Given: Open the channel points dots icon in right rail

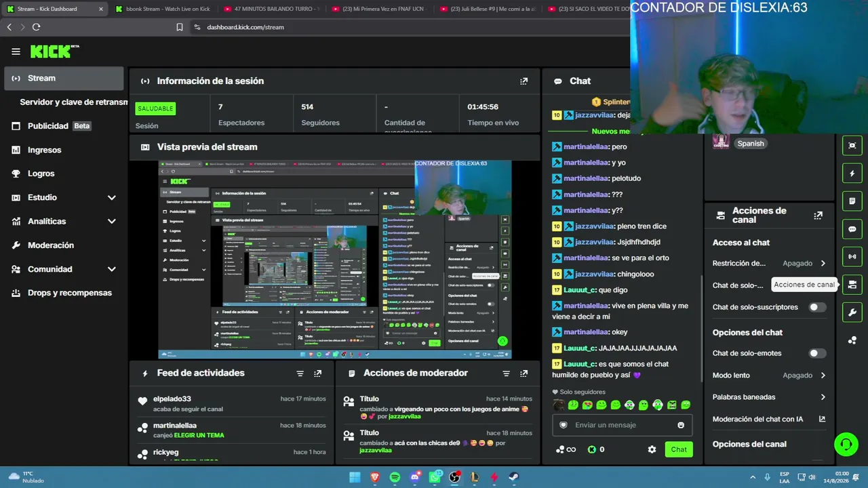Looking at the screenshot, I should point(852,340).
